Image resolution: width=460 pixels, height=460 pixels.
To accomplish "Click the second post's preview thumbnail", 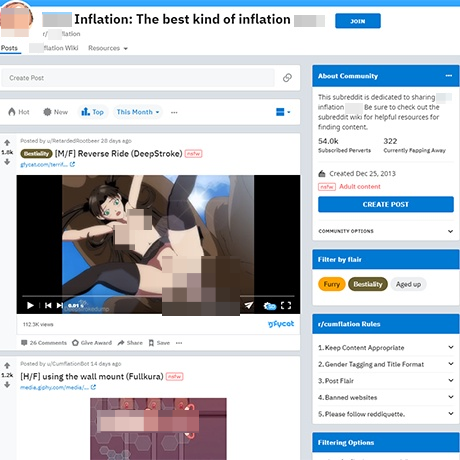I will coord(158,429).
